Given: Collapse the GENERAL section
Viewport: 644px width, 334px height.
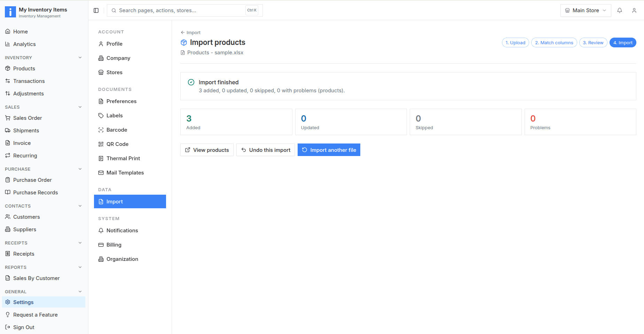Looking at the screenshot, I should pyautogui.click(x=80, y=292).
